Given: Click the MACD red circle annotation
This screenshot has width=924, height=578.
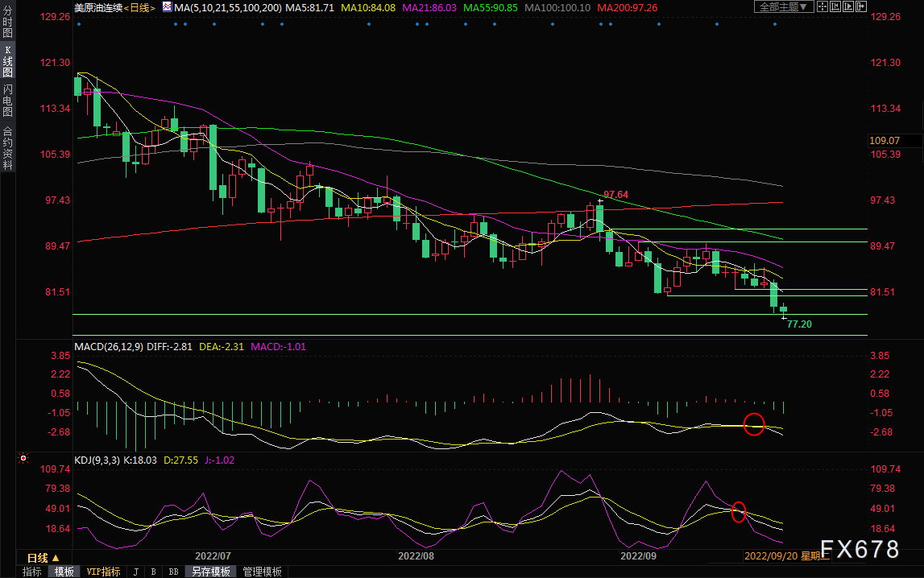Looking at the screenshot, I should (x=754, y=424).
